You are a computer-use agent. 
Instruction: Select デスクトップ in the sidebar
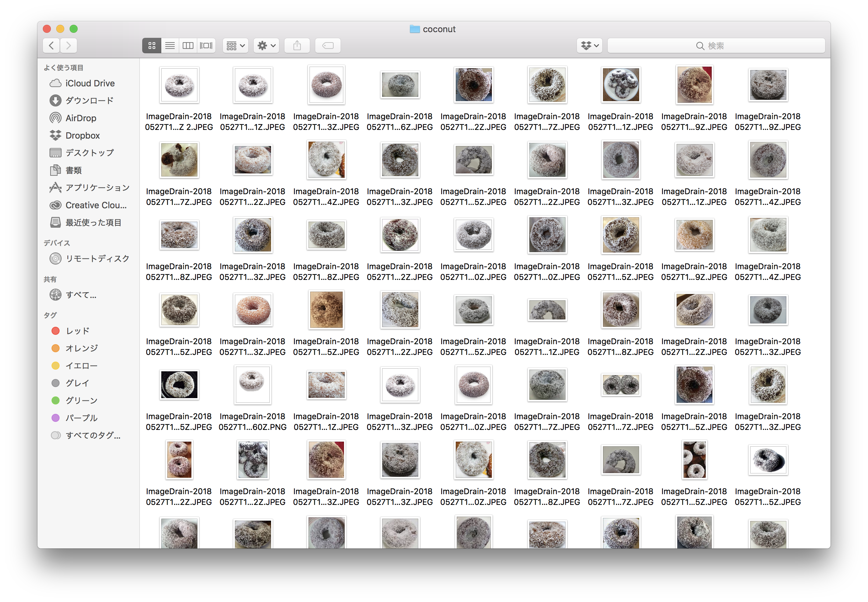click(x=89, y=153)
